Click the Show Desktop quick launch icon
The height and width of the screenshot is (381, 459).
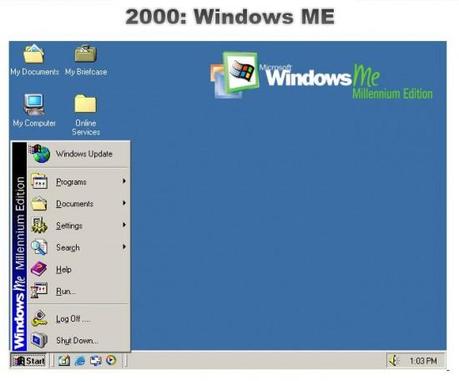pyautogui.click(x=64, y=361)
